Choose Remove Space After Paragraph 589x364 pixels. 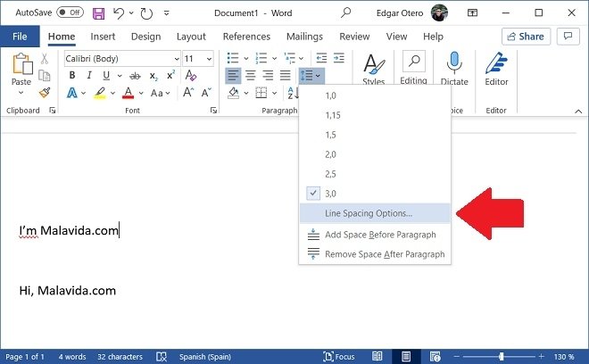375,254
